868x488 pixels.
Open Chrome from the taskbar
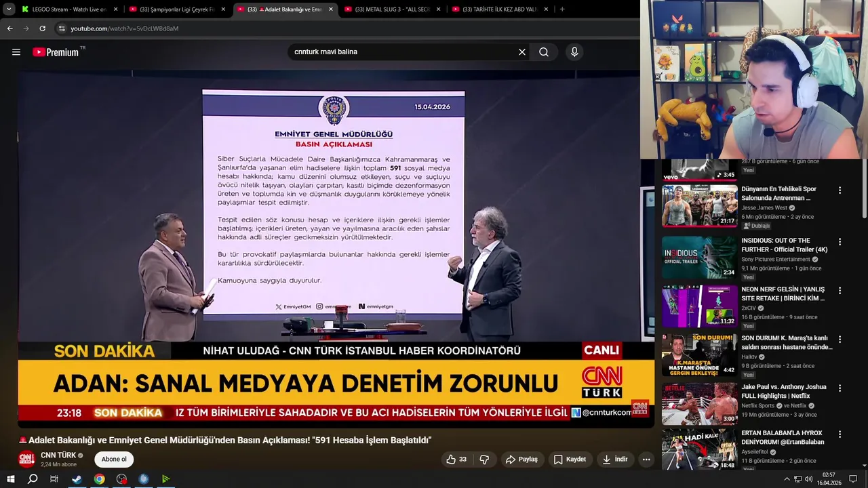click(x=99, y=479)
